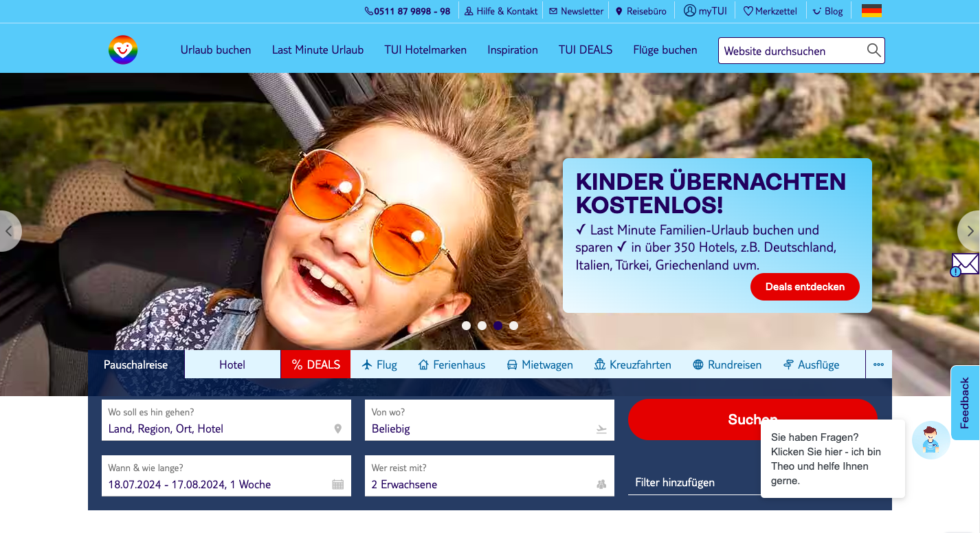Click the location pin icon in destination field
The image size is (980, 533).
(337, 429)
